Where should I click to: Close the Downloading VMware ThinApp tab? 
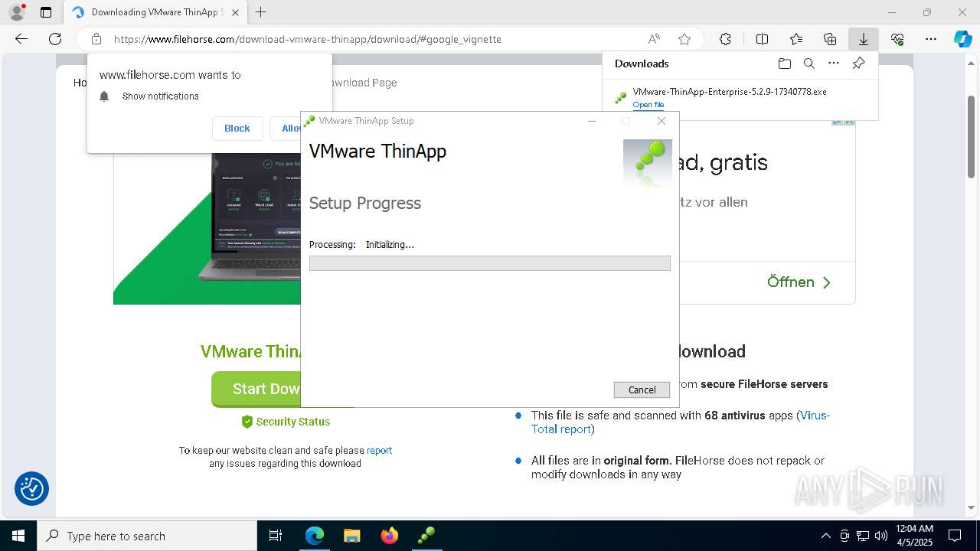tap(235, 12)
